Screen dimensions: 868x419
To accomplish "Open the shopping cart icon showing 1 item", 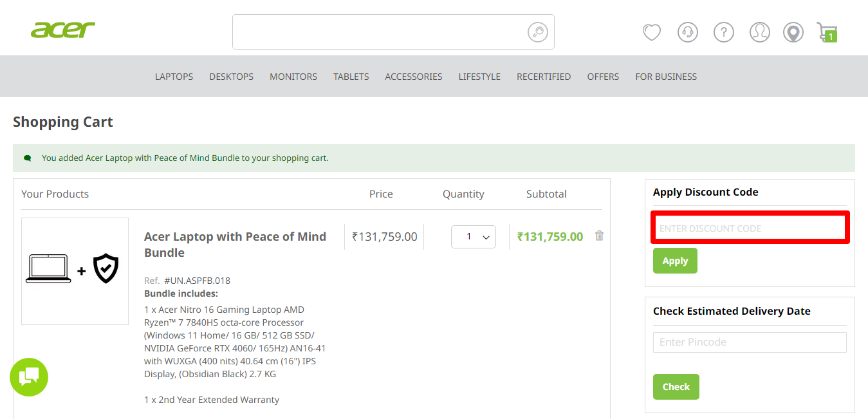I will pyautogui.click(x=827, y=32).
